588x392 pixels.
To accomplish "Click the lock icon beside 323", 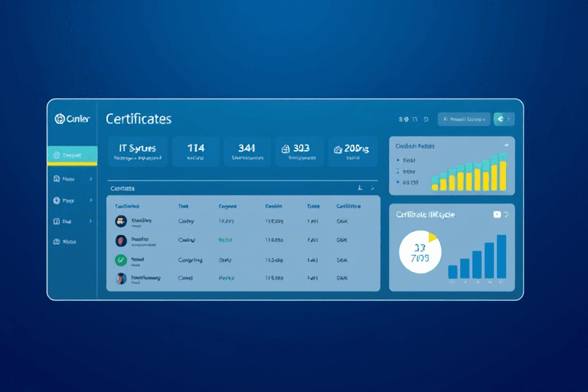I will [x=286, y=149].
